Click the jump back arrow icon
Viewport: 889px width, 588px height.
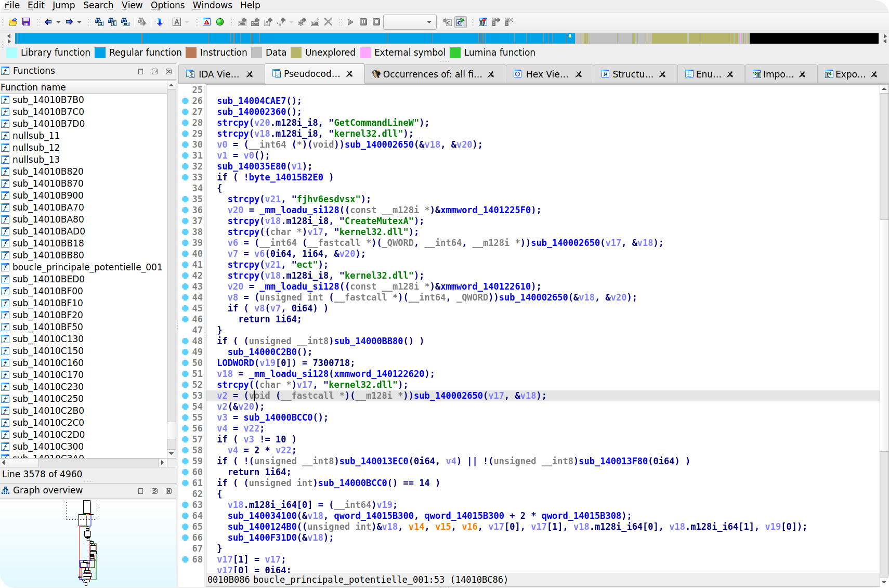click(x=48, y=22)
